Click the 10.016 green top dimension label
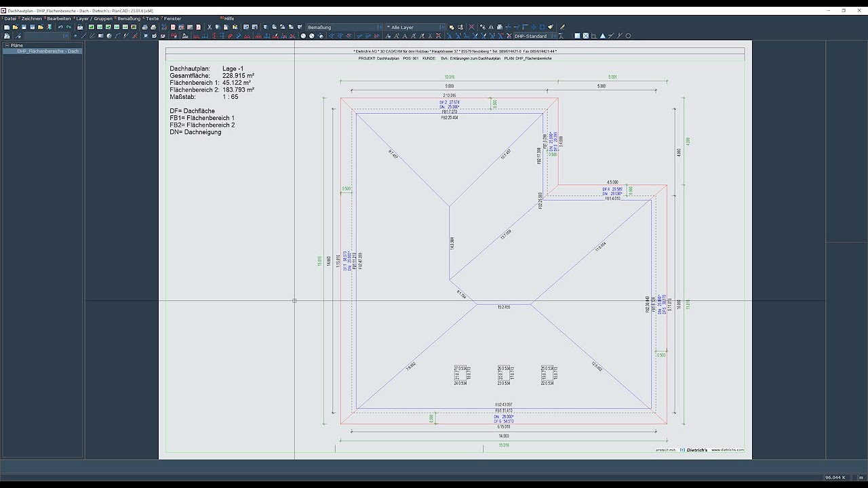 [x=449, y=77]
